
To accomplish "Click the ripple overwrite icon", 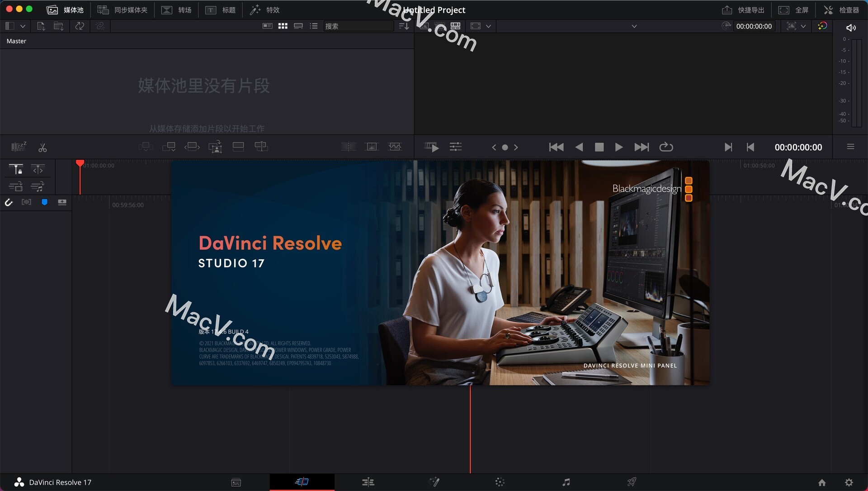I will point(192,147).
